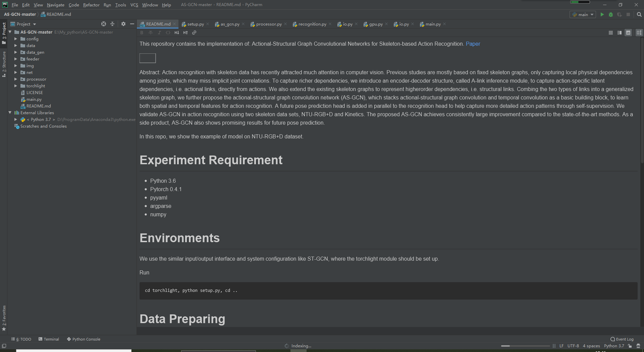
Task: Open the VCS menu
Action: point(134,5)
